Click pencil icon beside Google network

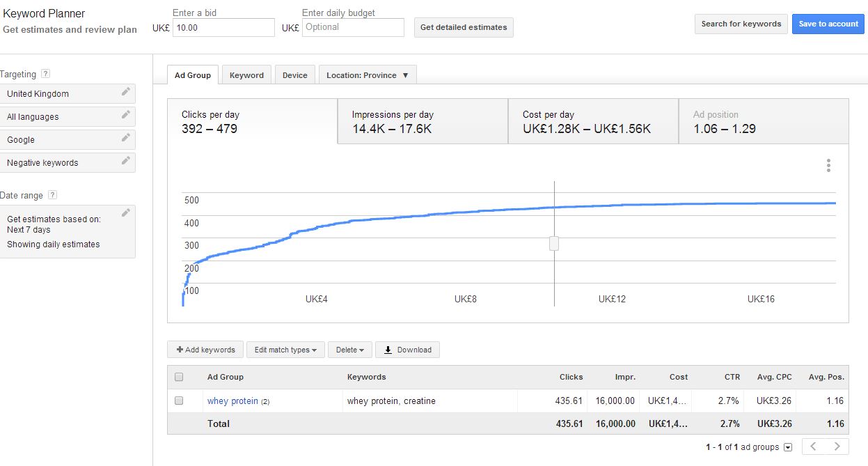[125, 138]
